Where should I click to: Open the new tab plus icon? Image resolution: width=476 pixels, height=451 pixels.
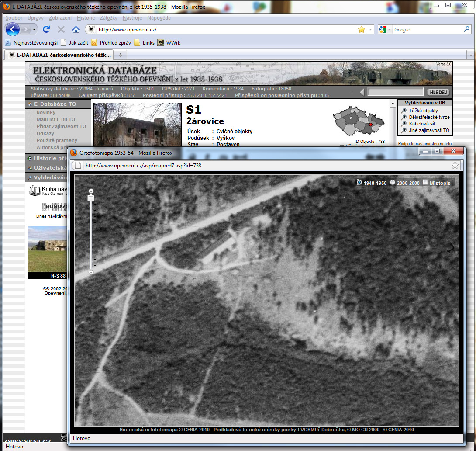(x=120, y=55)
